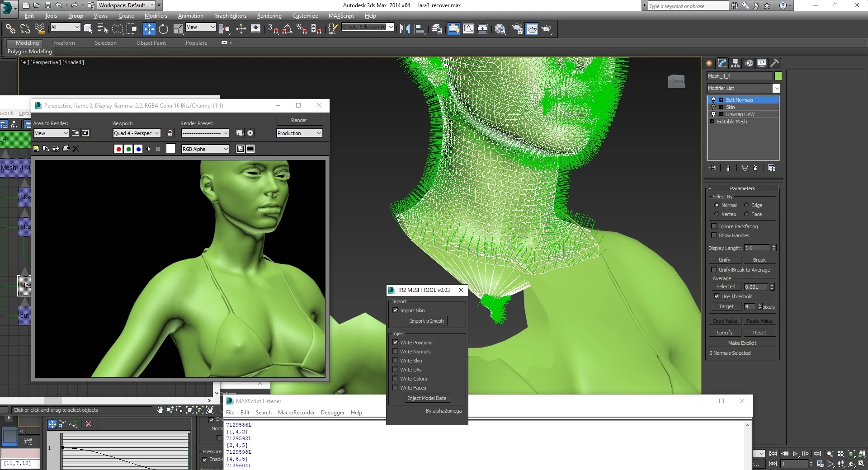
Task: Click the Mesh_4_4 object color swatch
Action: (778, 76)
